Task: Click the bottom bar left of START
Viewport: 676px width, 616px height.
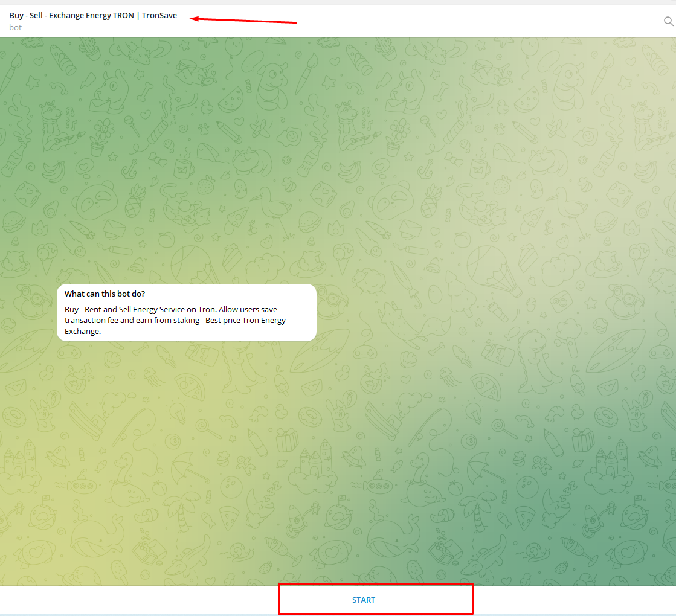Action: 139,600
